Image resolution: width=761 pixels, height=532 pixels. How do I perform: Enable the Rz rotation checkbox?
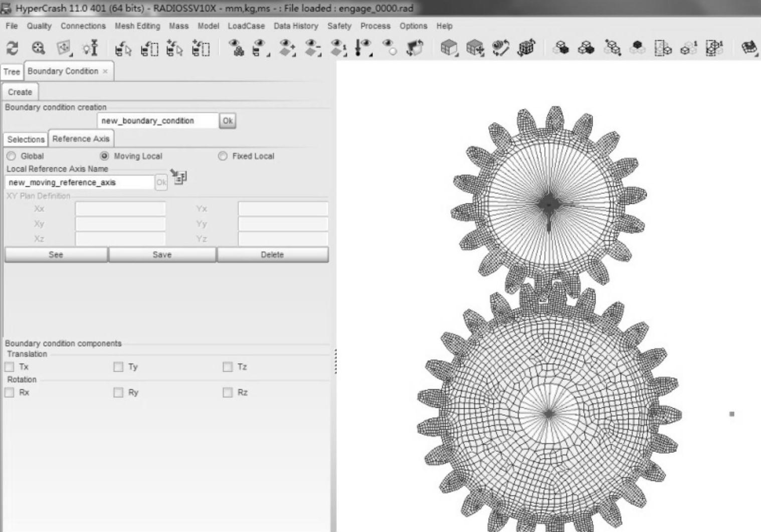228,393
